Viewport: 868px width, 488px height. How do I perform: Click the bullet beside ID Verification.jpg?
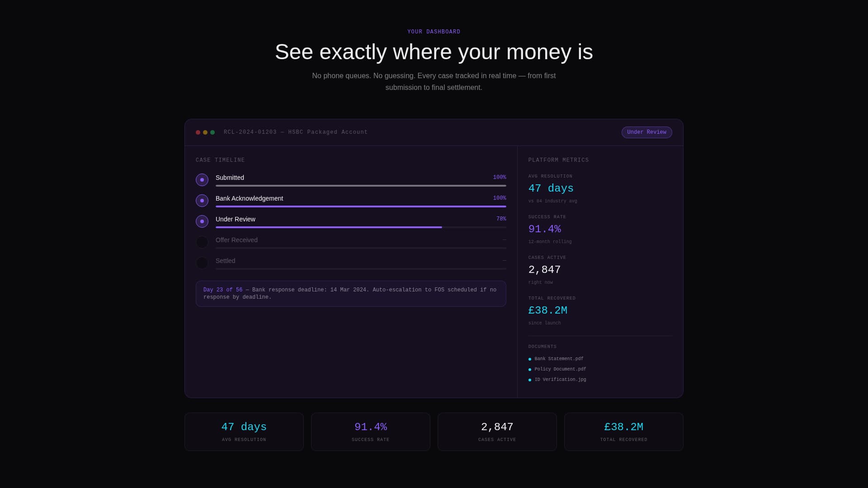point(530,380)
